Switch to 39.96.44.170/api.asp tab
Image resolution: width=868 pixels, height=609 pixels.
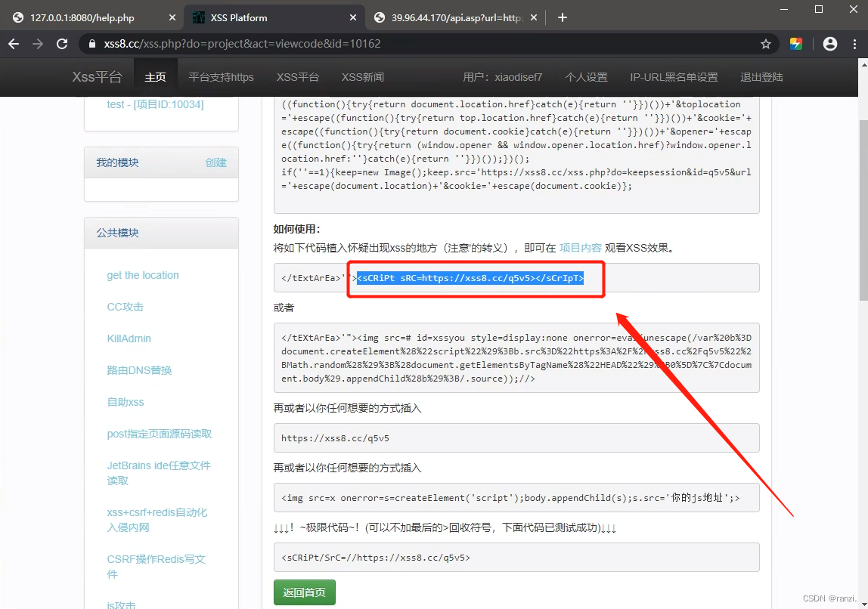coord(457,17)
